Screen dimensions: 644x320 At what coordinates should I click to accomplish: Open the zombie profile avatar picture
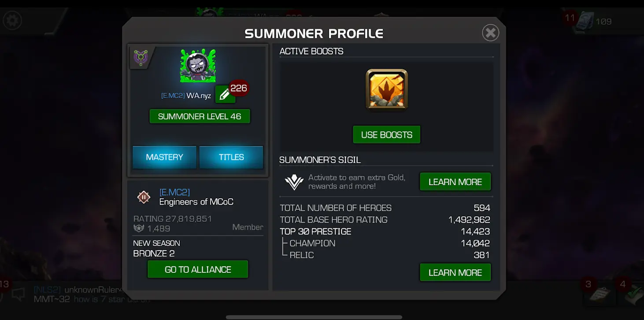click(198, 66)
